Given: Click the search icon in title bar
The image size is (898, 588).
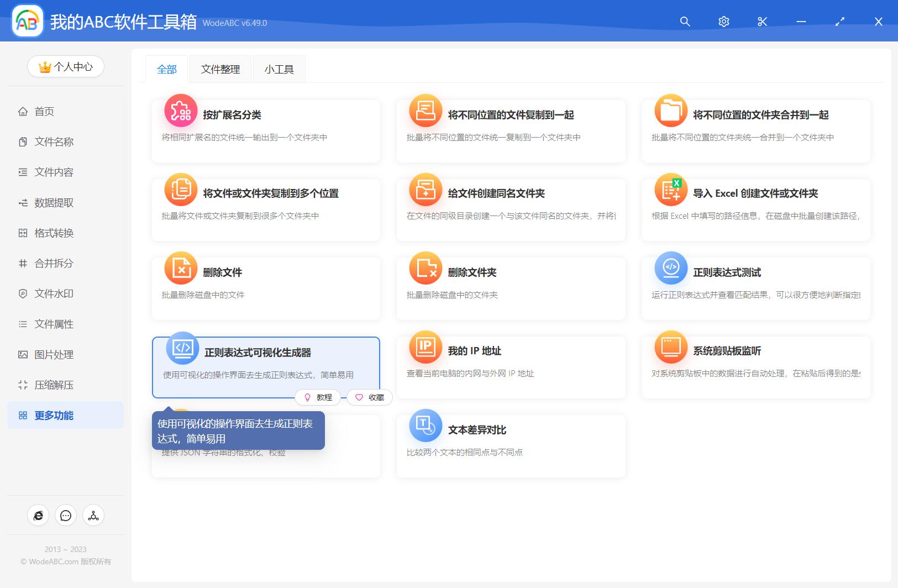Looking at the screenshot, I should (x=685, y=22).
